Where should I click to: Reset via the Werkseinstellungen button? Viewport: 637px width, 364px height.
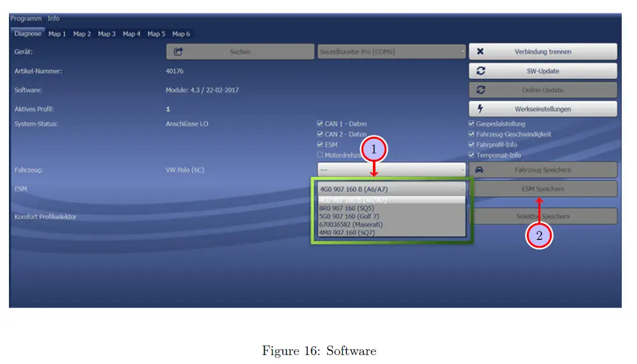[543, 109]
